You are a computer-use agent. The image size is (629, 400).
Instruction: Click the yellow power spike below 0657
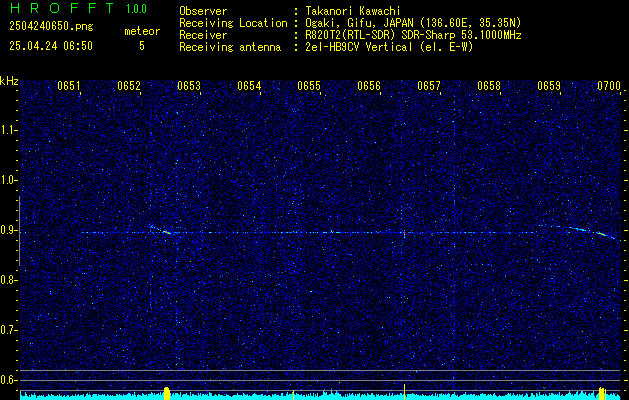click(404, 392)
